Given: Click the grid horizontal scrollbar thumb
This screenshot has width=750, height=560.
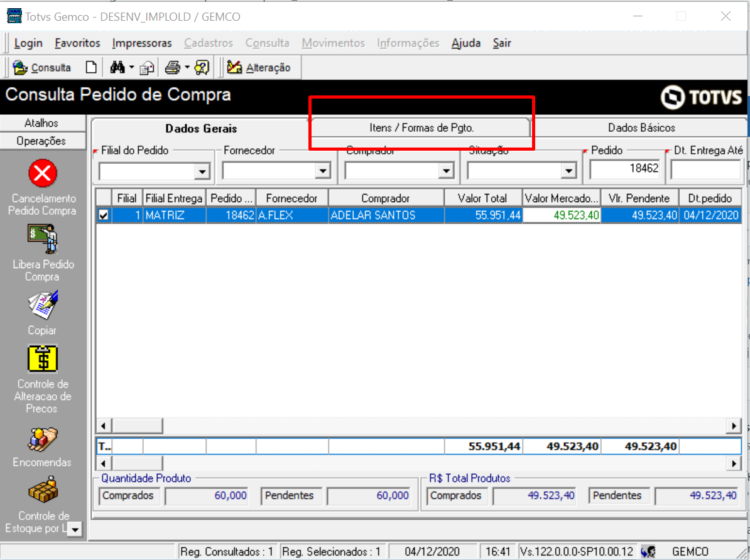Looking at the screenshot, I should (x=138, y=426).
